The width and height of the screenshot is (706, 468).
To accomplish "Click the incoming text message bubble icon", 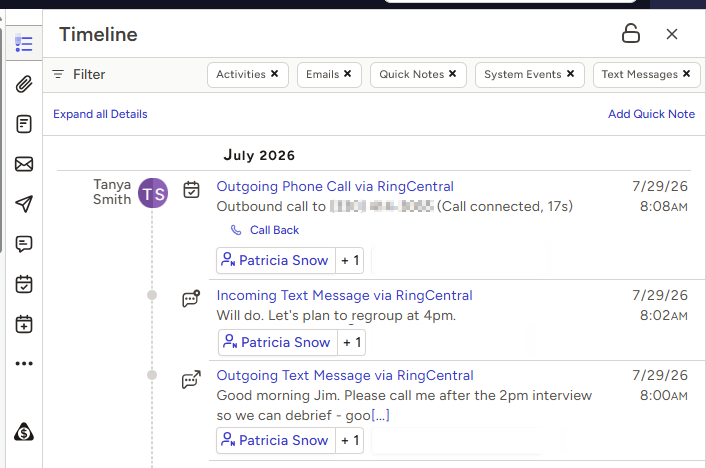I will [x=191, y=298].
